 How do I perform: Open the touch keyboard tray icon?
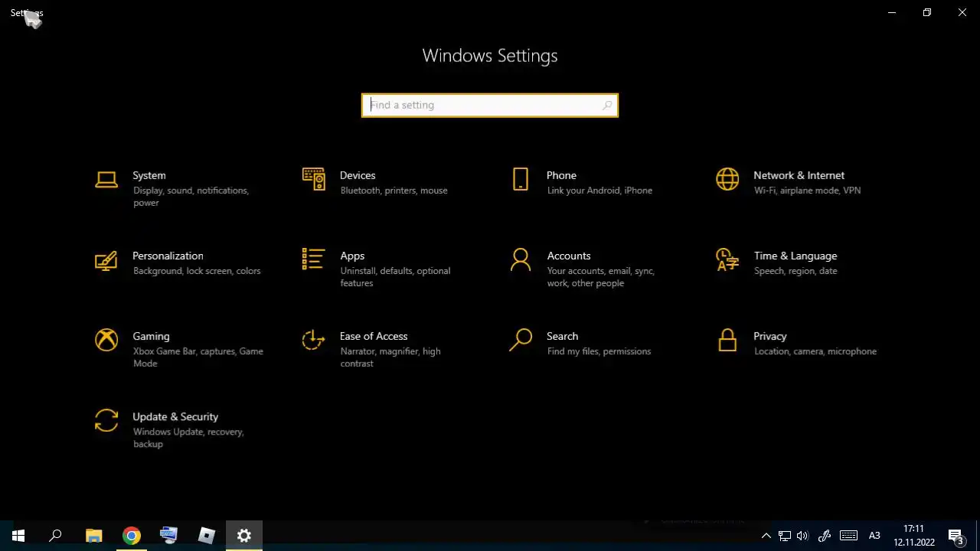[x=848, y=536]
